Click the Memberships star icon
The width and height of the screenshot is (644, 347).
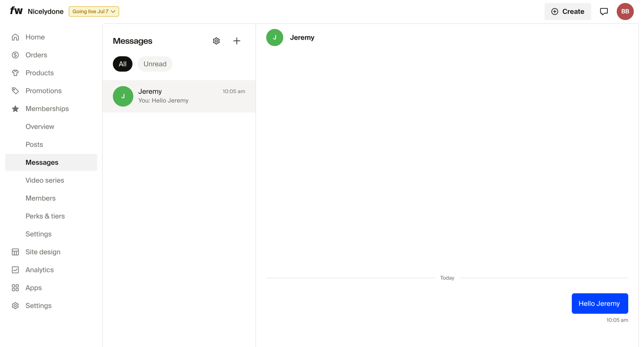point(15,109)
